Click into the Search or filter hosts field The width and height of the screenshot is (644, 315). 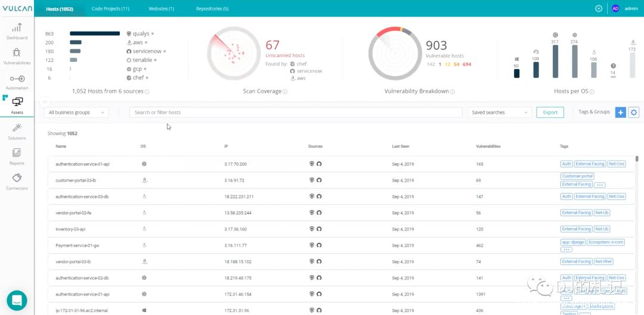click(x=295, y=113)
